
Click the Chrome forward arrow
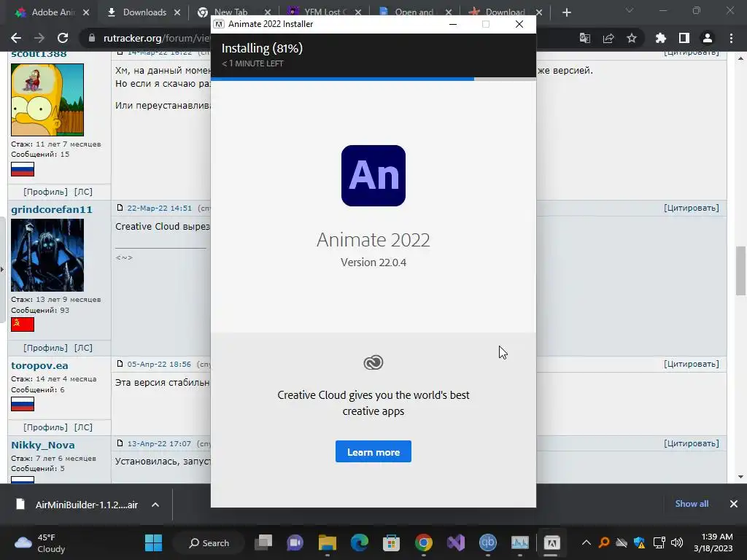click(x=39, y=38)
